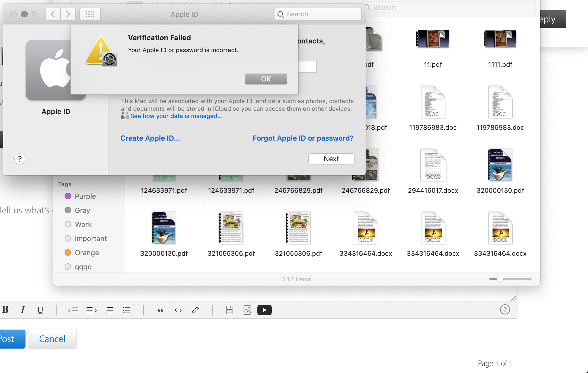Insert an image into post
This screenshot has height=373, width=588.
[x=247, y=310]
